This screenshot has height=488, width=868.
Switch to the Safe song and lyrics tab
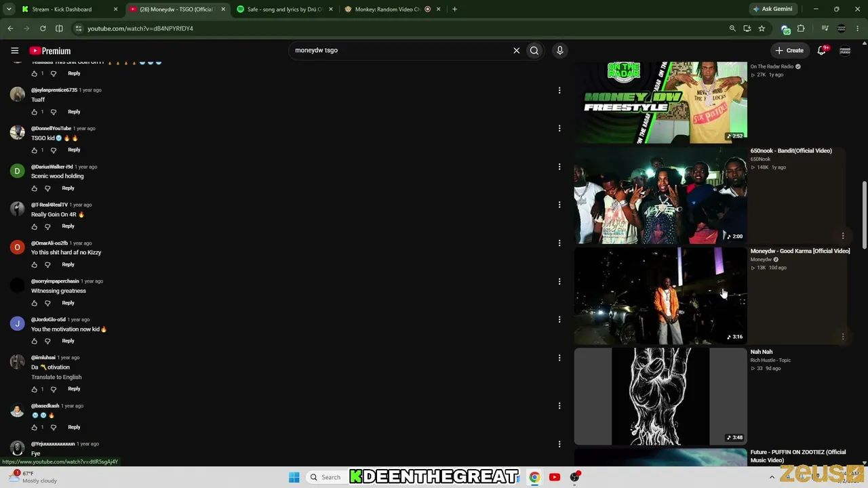point(285,9)
